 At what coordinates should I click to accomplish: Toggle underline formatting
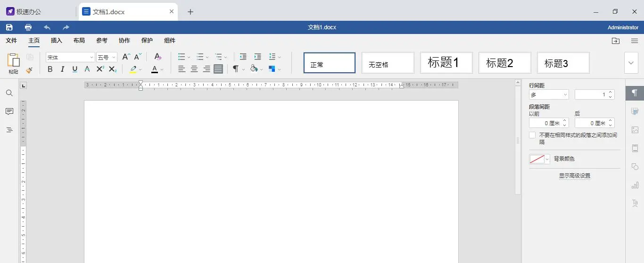(x=74, y=69)
